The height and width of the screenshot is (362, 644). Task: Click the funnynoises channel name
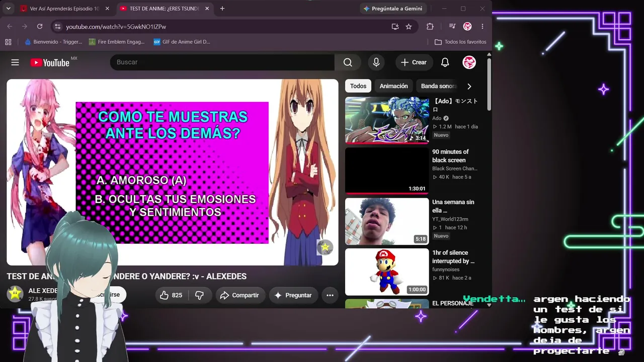coord(446,269)
